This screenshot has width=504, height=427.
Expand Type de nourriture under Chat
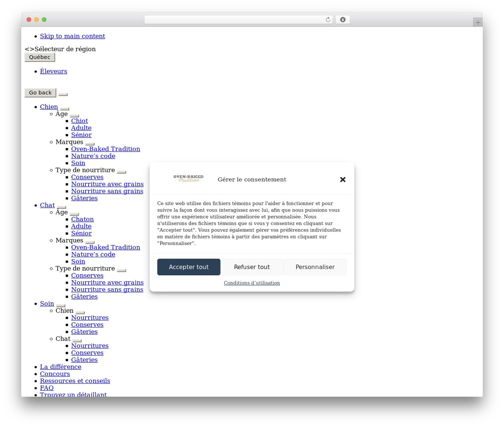point(121,270)
